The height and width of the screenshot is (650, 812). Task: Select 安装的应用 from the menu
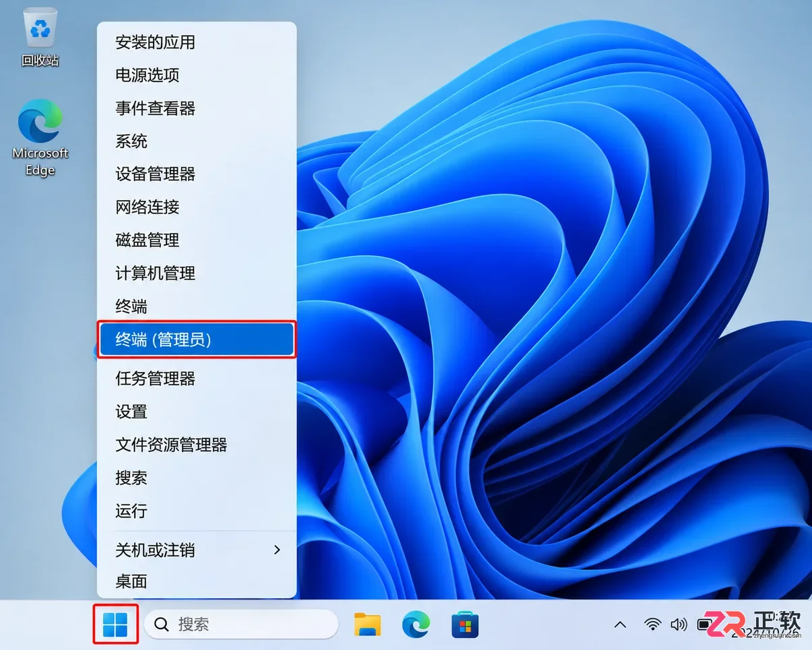197,42
